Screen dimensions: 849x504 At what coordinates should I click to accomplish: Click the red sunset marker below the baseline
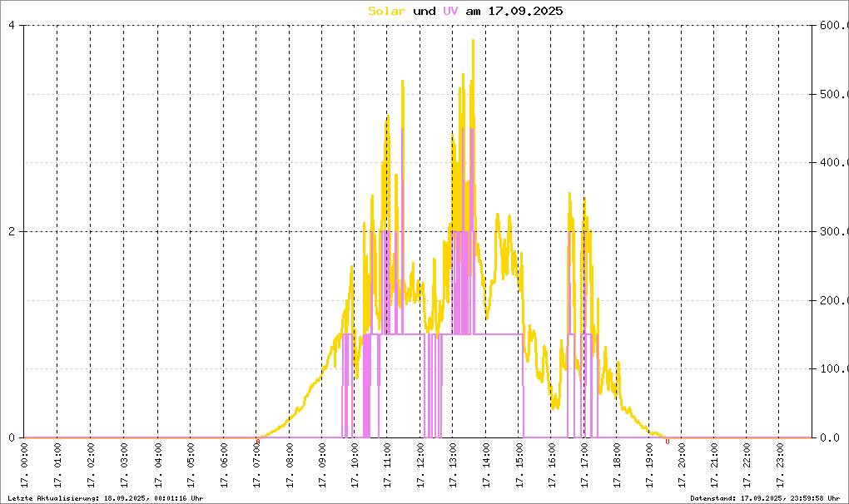point(668,442)
